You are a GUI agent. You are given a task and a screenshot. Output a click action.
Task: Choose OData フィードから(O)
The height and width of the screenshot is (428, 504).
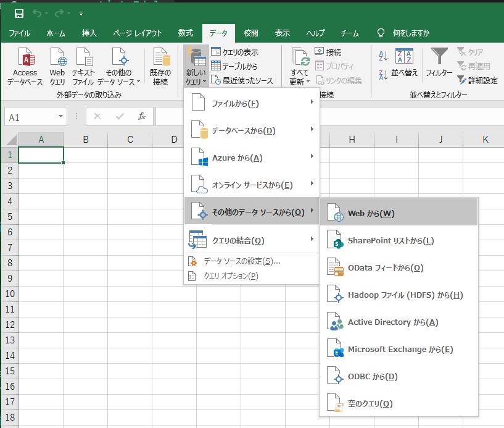399,267
